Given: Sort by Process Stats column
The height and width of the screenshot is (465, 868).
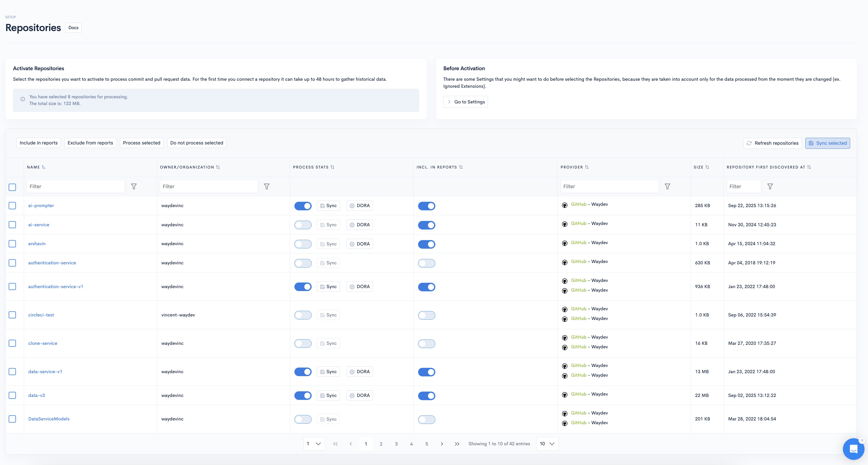Looking at the screenshot, I should tap(332, 167).
